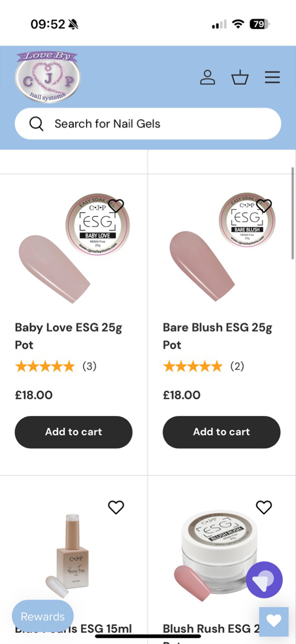296x644 pixels.
Task: Open the user account icon
Action: click(x=207, y=77)
